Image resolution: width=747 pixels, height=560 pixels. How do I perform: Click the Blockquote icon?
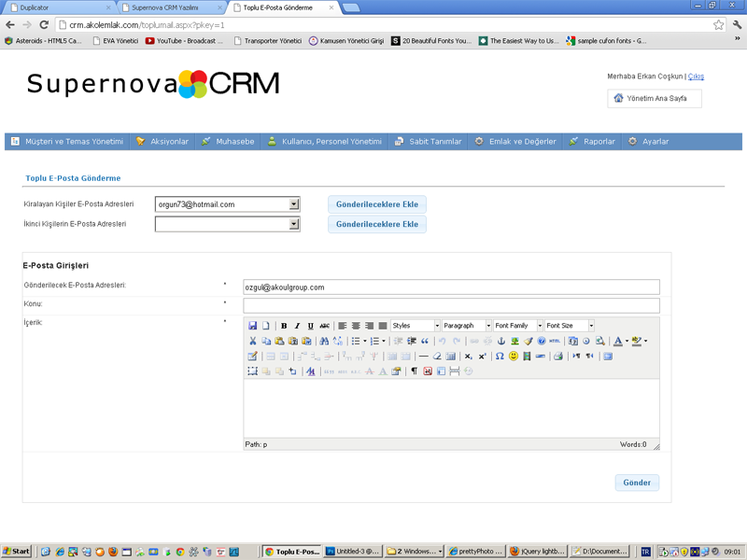[425, 341]
